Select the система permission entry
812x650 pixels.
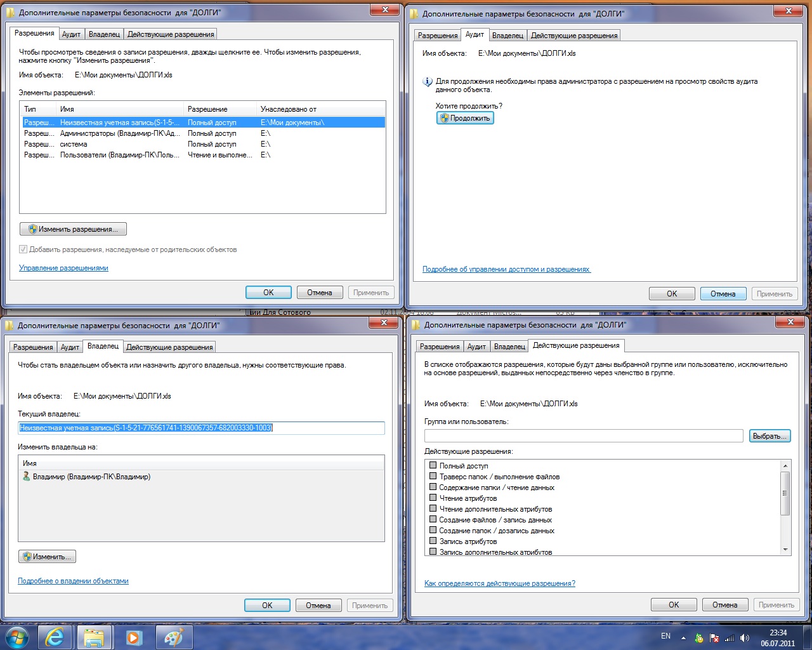(x=203, y=144)
